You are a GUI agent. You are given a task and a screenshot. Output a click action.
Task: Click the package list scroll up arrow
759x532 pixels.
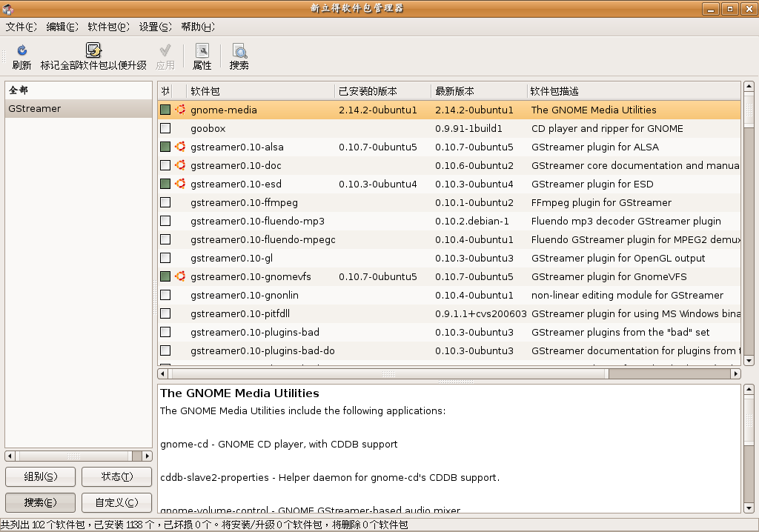[x=749, y=86]
